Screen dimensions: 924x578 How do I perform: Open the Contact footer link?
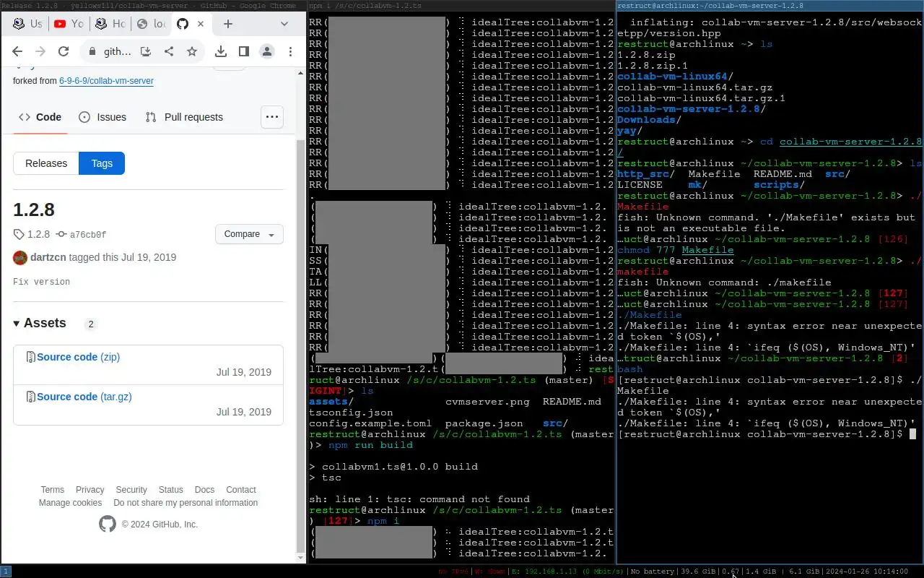pyautogui.click(x=241, y=490)
